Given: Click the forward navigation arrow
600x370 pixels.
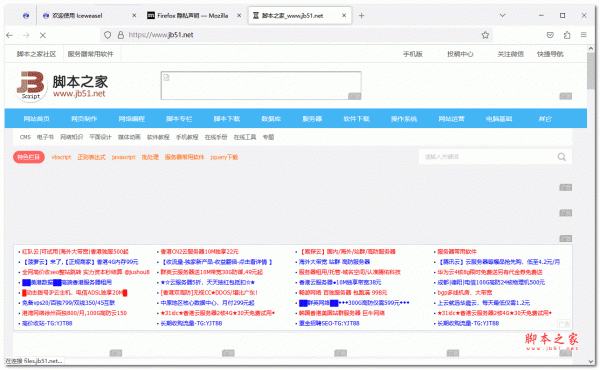Looking at the screenshot, I should coord(26,35).
